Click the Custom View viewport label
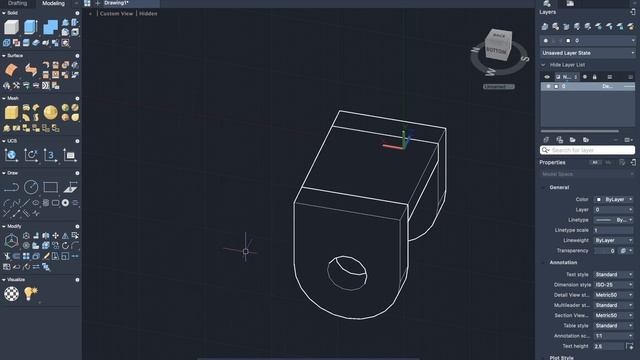Screen dimensions: 640x360 click(x=116, y=13)
